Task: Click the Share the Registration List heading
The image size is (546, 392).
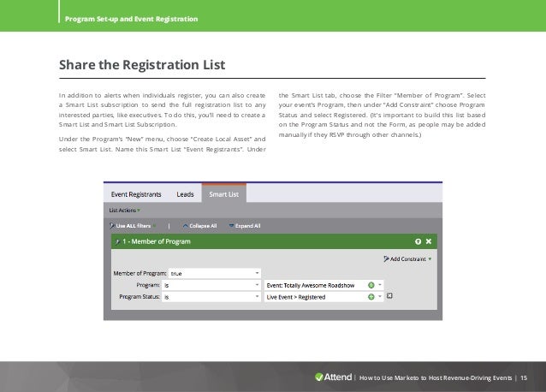Action: click(x=142, y=65)
